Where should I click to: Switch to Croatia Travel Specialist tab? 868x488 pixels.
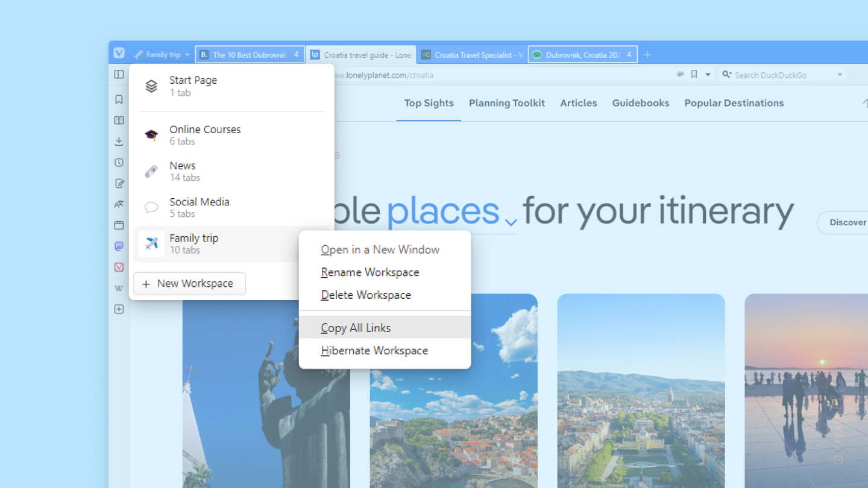click(x=472, y=55)
